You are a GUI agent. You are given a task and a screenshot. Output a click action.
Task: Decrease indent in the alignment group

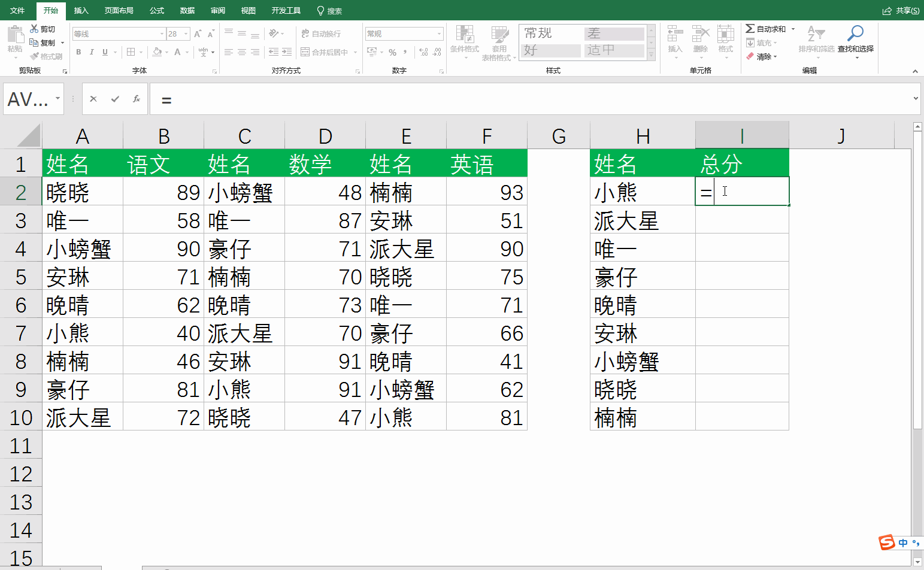click(x=274, y=52)
